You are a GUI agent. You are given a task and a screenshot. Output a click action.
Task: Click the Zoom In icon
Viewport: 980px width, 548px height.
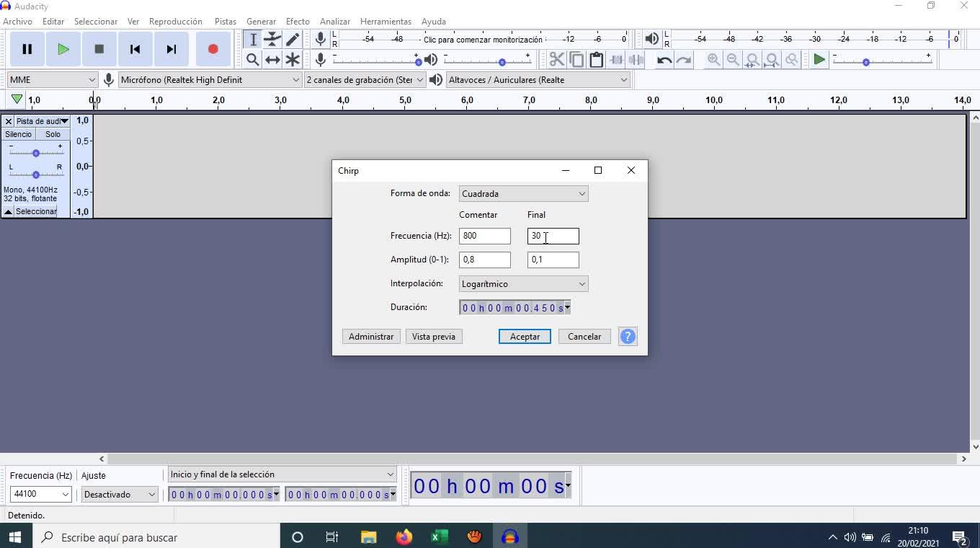pos(713,60)
